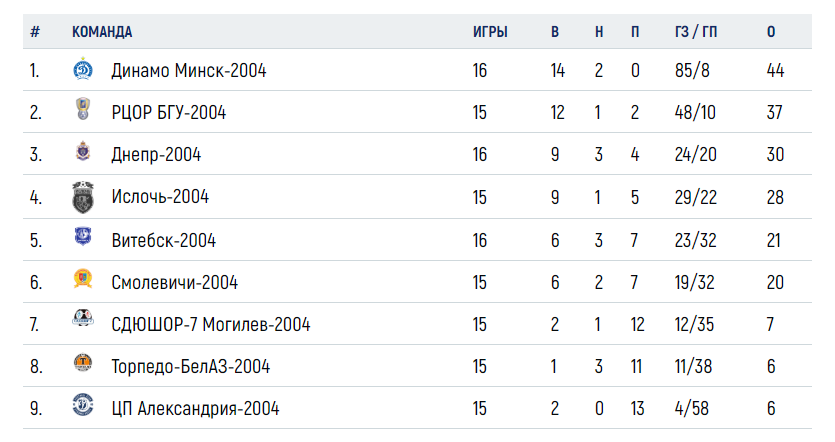Click the Витебск-2004 blue crest
The width and height of the screenshot is (835, 442).
83,236
